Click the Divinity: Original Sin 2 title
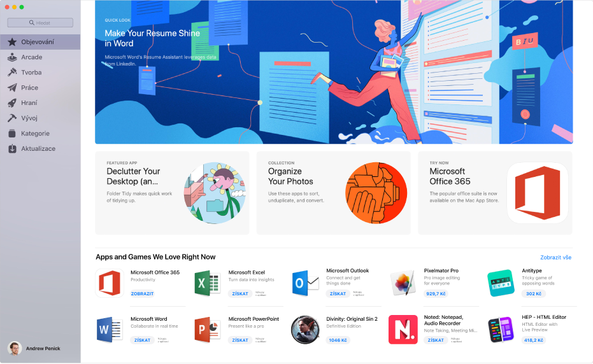 click(x=352, y=319)
